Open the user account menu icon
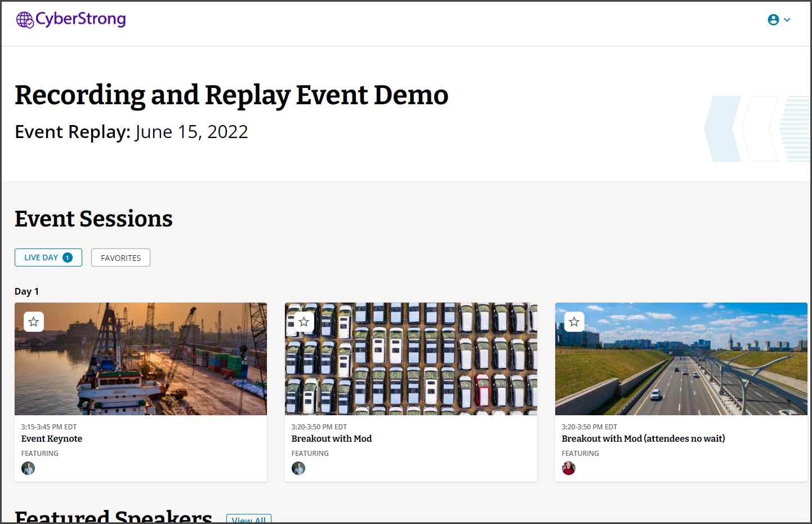 (773, 20)
